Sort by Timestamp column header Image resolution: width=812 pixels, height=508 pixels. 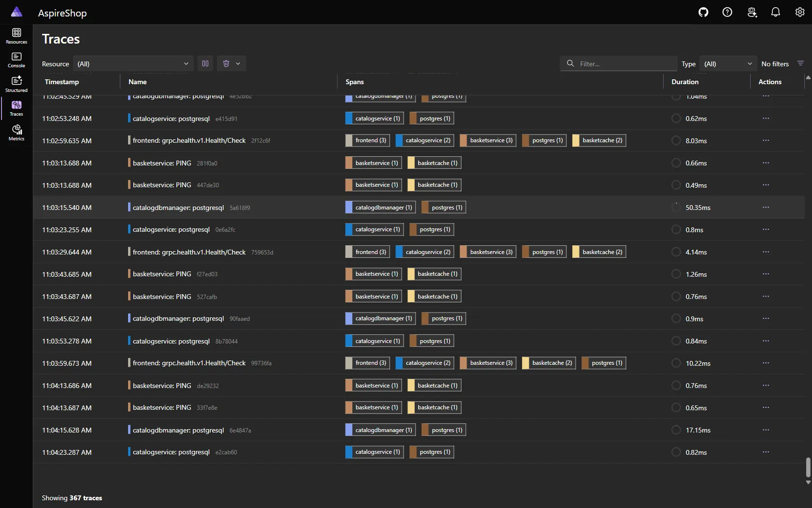[x=62, y=82]
